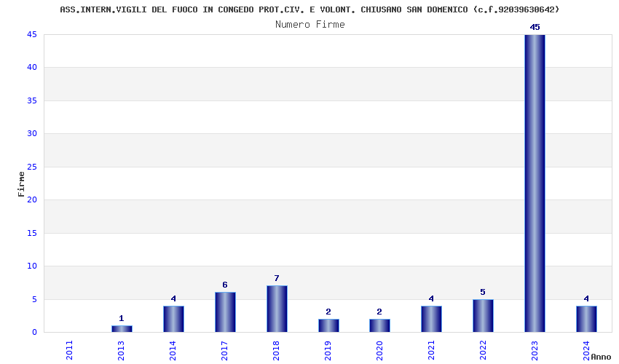Image resolution: width=619 pixels, height=364 pixels.
Task: Click the y-axis tick label 45
Action: coord(32,35)
